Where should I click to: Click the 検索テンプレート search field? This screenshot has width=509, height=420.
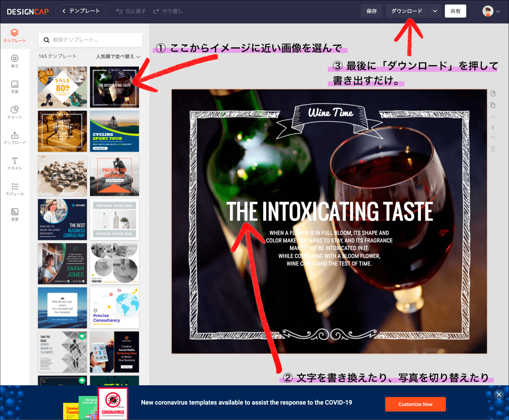coord(90,40)
